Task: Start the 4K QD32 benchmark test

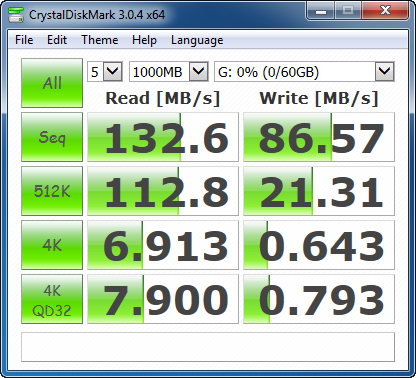Action: (x=52, y=299)
